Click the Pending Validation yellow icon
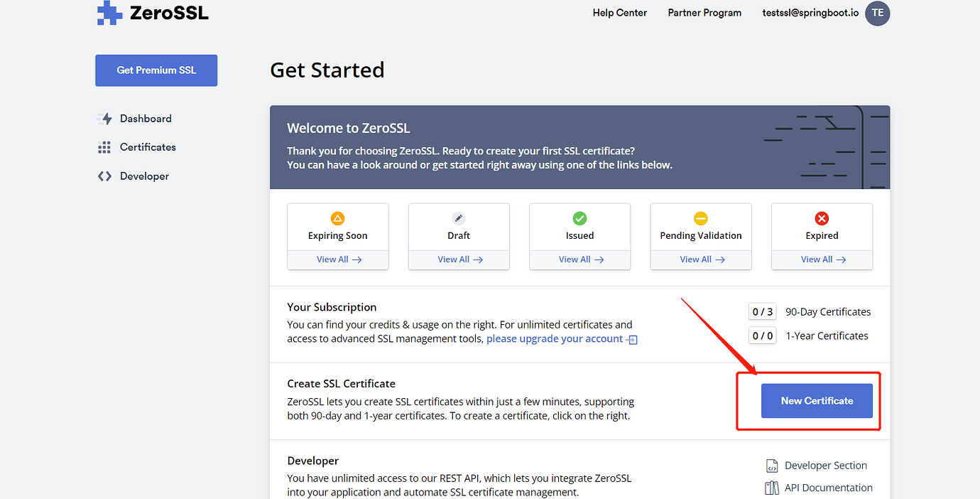Viewport: 980px width, 499px height. click(x=701, y=218)
